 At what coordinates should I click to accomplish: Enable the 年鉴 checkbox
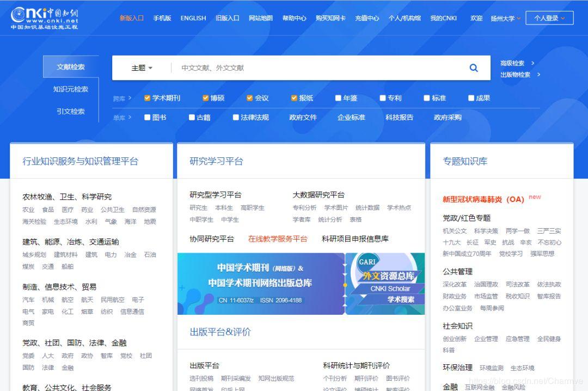338,98
